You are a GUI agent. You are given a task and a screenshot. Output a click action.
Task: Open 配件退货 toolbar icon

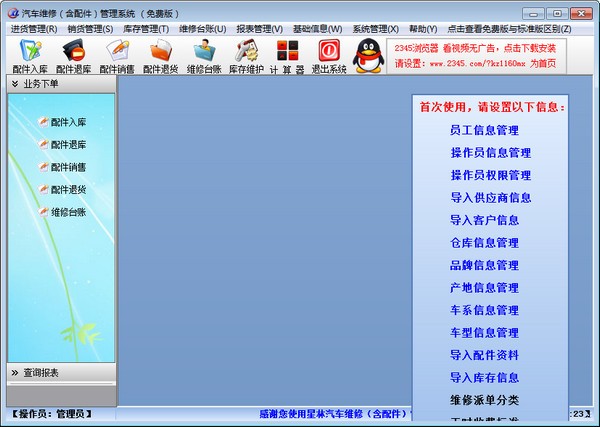pos(161,56)
